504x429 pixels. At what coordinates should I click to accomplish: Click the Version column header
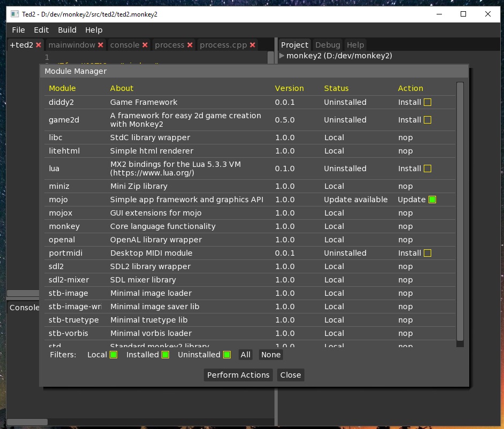289,88
